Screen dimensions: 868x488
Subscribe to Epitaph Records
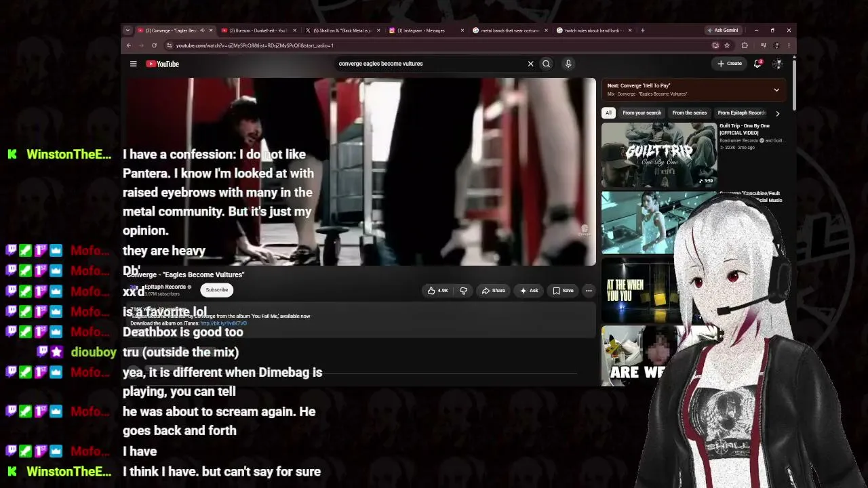click(x=217, y=290)
